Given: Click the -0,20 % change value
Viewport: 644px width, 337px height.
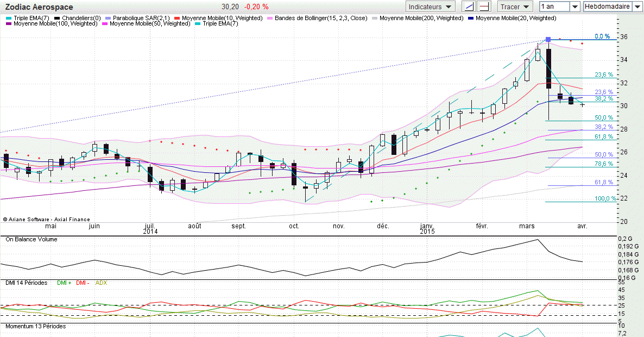Looking at the screenshot, I should pos(256,7).
